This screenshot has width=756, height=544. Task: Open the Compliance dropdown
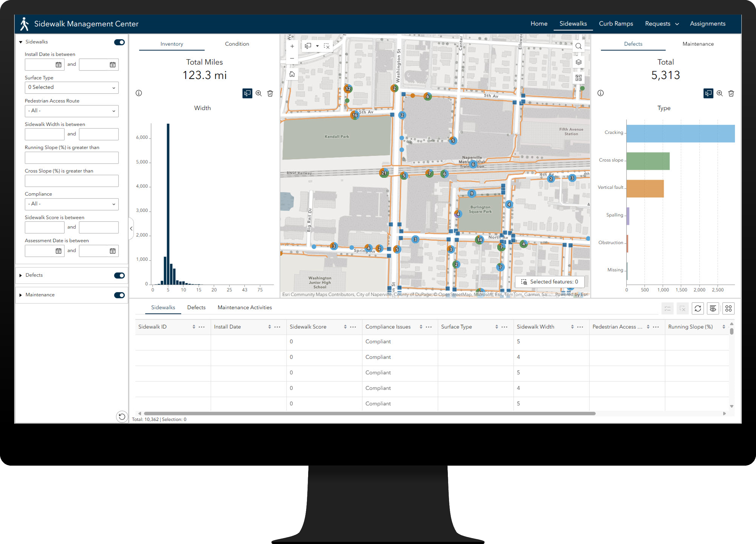coord(72,204)
